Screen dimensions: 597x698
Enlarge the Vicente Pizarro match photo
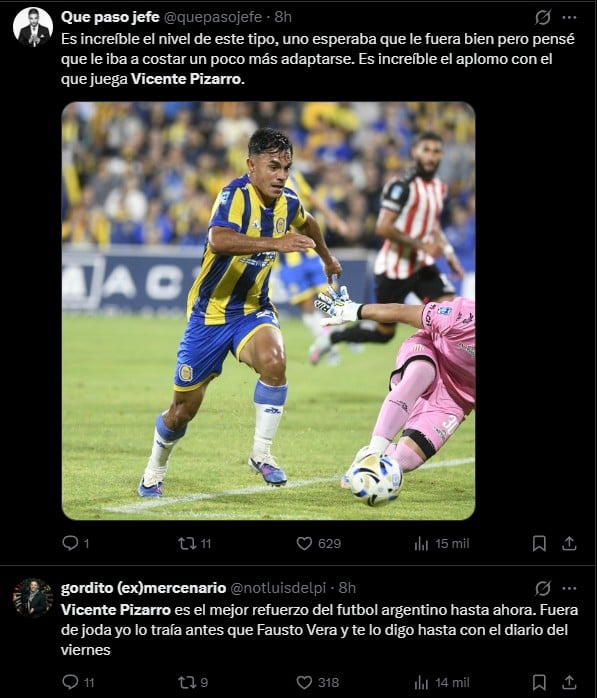pyautogui.click(x=268, y=311)
